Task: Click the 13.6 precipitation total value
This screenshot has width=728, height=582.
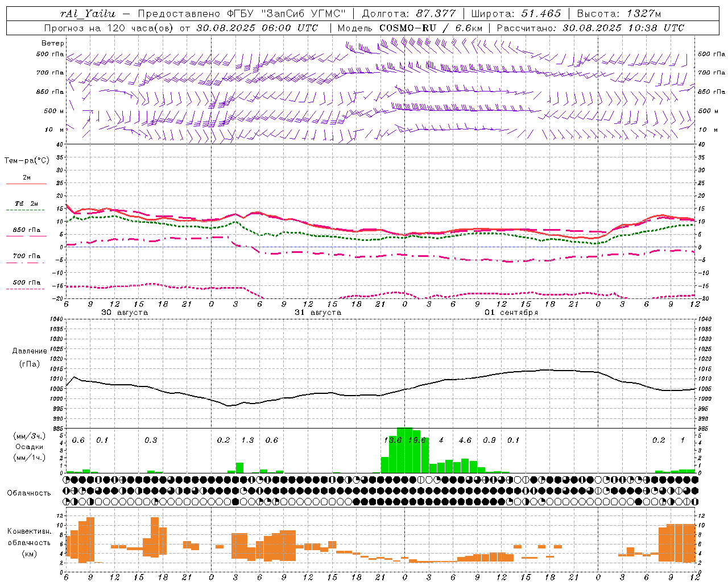Action: click(x=392, y=440)
